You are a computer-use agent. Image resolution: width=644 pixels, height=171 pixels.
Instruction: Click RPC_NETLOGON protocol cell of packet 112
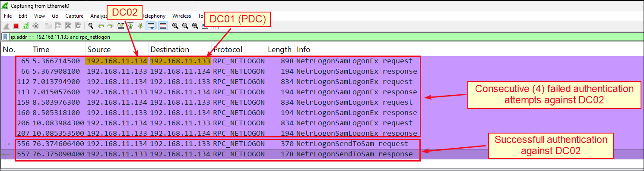[239, 82]
